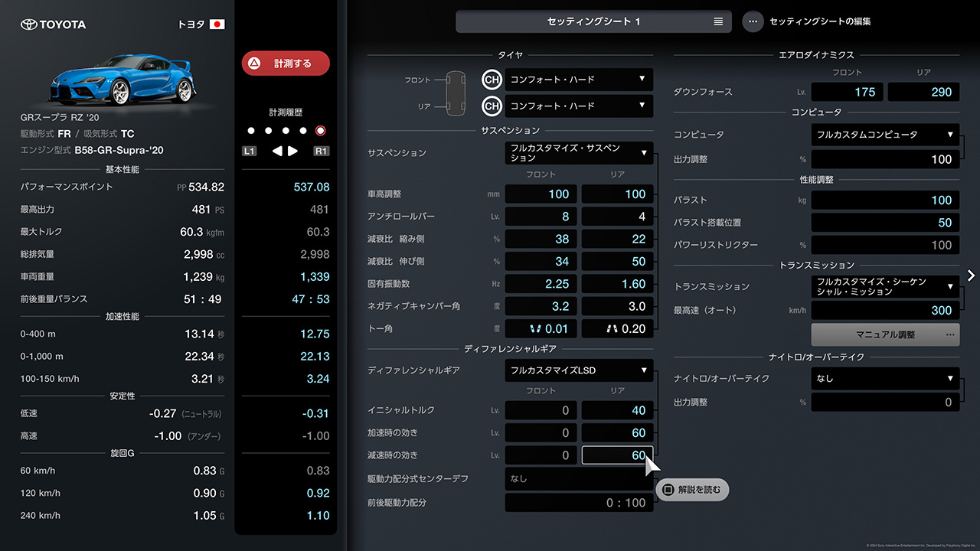Select rear 加速時の効き value 60
980x551 pixels.
tap(617, 432)
